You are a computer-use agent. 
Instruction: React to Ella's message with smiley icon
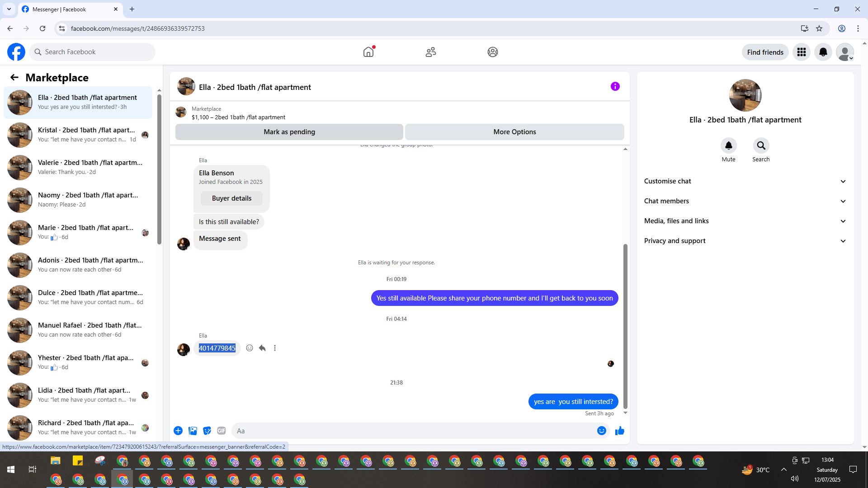point(250,348)
